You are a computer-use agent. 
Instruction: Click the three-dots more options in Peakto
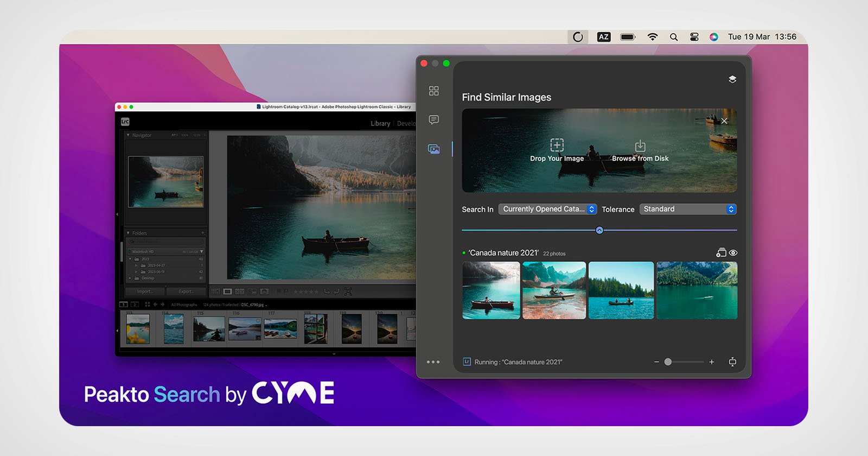tap(433, 362)
